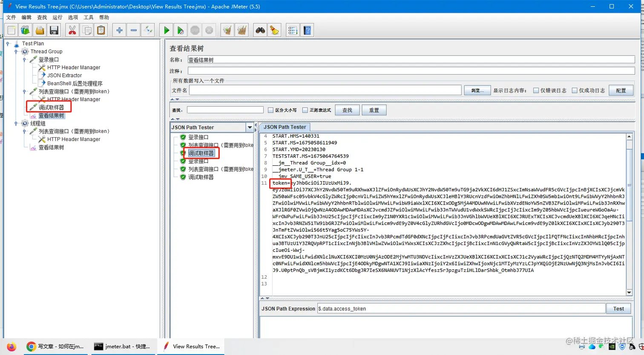
Task: Open the 帮助 menu
Action: 104,17
